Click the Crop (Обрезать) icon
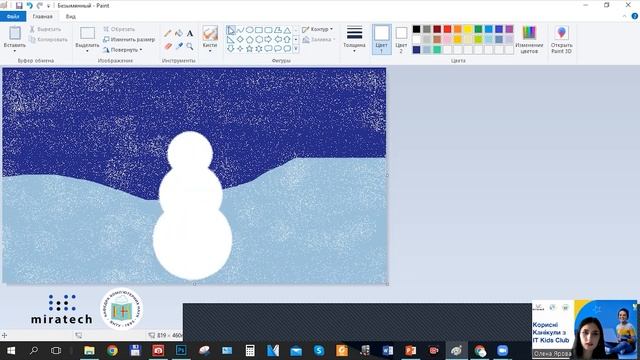The width and height of the screenshot is (640, 360). click(107, 29)
